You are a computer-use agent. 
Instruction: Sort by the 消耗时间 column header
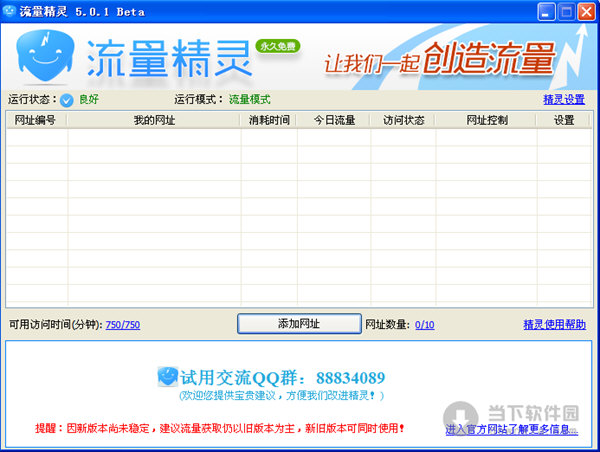(x=269, y=120)
